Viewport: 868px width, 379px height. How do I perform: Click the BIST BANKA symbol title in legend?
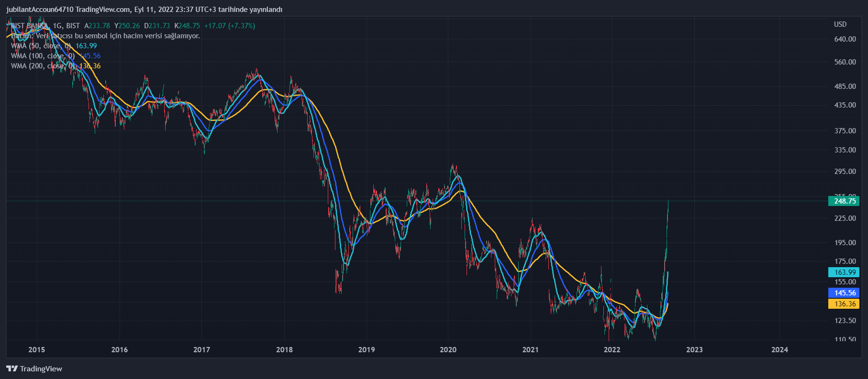coord(30,26)
